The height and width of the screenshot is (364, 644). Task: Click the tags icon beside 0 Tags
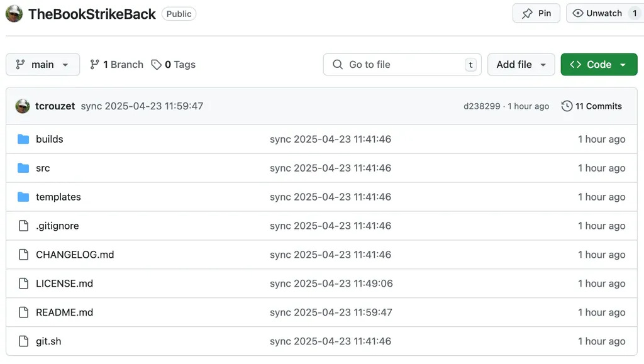click(155, 64)
